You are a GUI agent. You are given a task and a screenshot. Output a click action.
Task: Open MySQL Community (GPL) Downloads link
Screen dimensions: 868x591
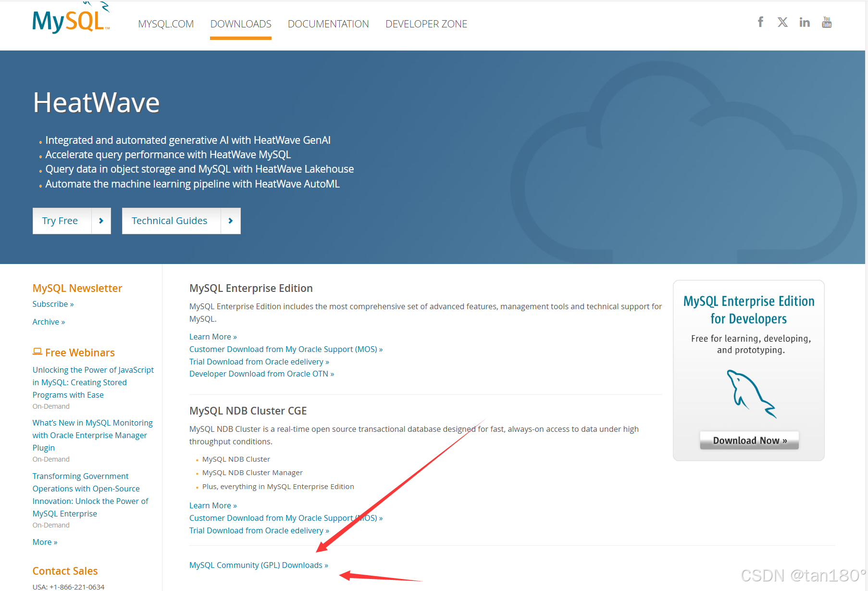[x=259, y=565]
